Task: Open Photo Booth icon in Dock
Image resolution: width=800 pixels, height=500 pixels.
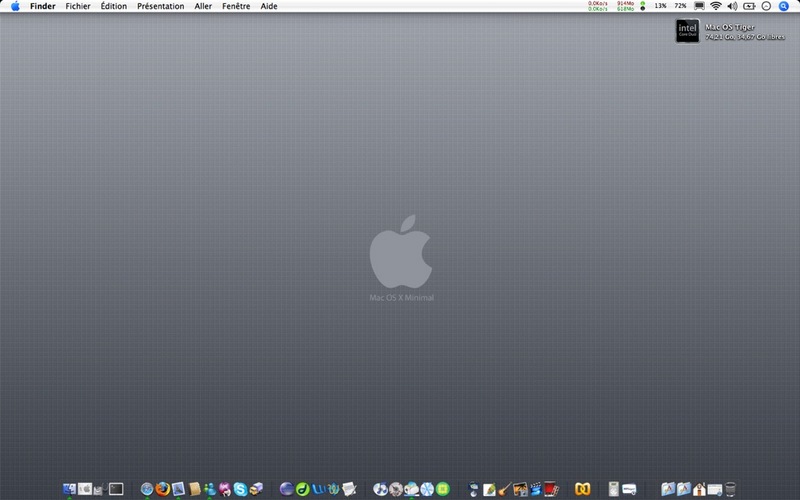Action: pos(551,489)
